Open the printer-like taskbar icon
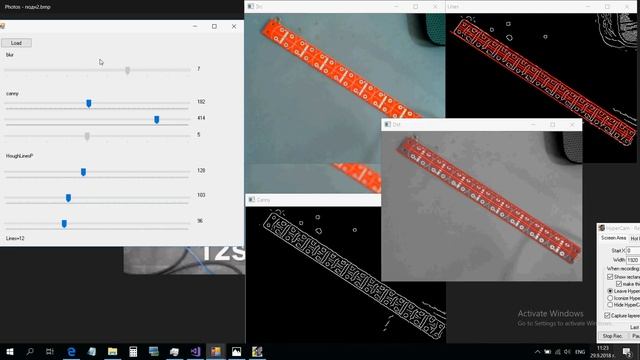 click(x=174, y=351)
